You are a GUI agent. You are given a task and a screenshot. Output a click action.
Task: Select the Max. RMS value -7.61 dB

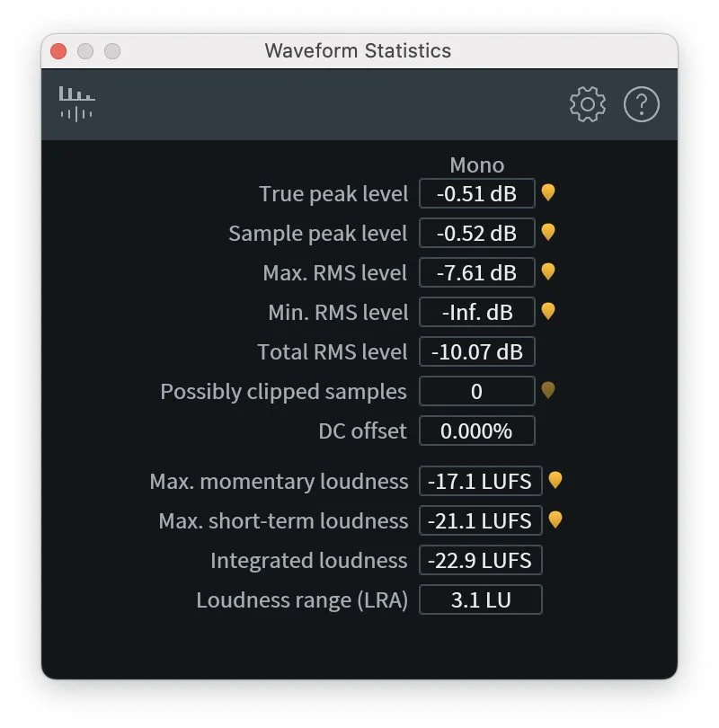click(476, 272)
